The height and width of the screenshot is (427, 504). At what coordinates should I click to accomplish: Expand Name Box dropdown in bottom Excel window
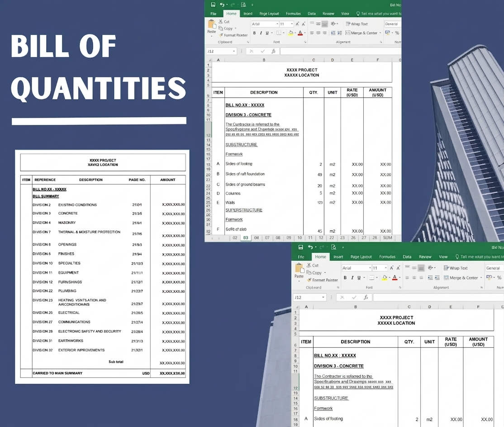(x=323, y=298)
